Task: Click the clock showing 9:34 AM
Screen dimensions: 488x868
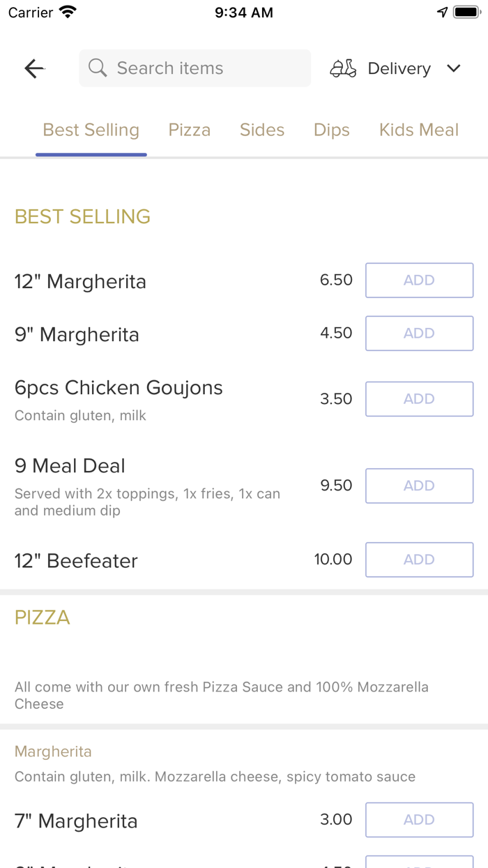Action: pyautogui.click(x=244, y=11)
